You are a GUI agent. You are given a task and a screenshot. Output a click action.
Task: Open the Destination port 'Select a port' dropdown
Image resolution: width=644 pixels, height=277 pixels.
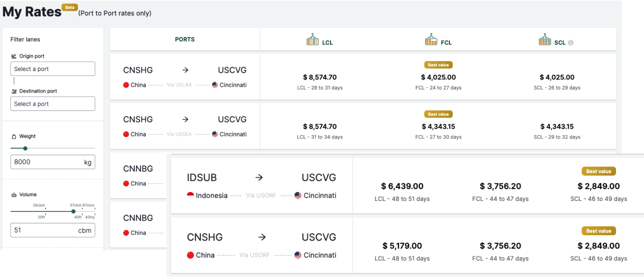click(x=53, y=103)
